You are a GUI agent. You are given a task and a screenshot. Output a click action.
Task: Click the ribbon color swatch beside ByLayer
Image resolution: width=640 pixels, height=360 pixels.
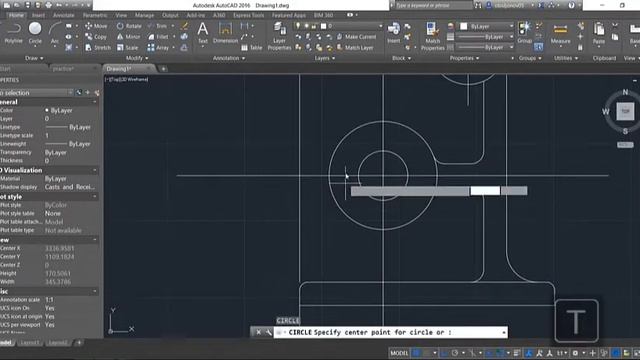tap(464, 26)
